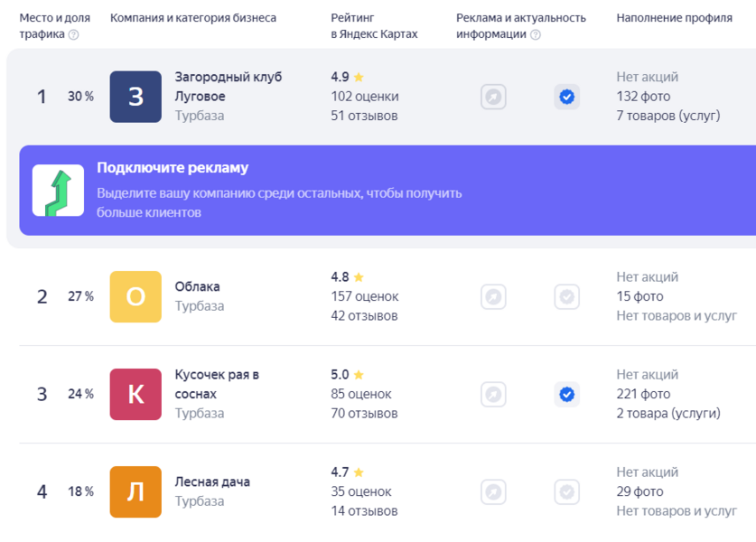Click the orange 'Л' avatar of Лесная дача
The height and width of the screenshot is (542, 756).
(x=135, y=491)
